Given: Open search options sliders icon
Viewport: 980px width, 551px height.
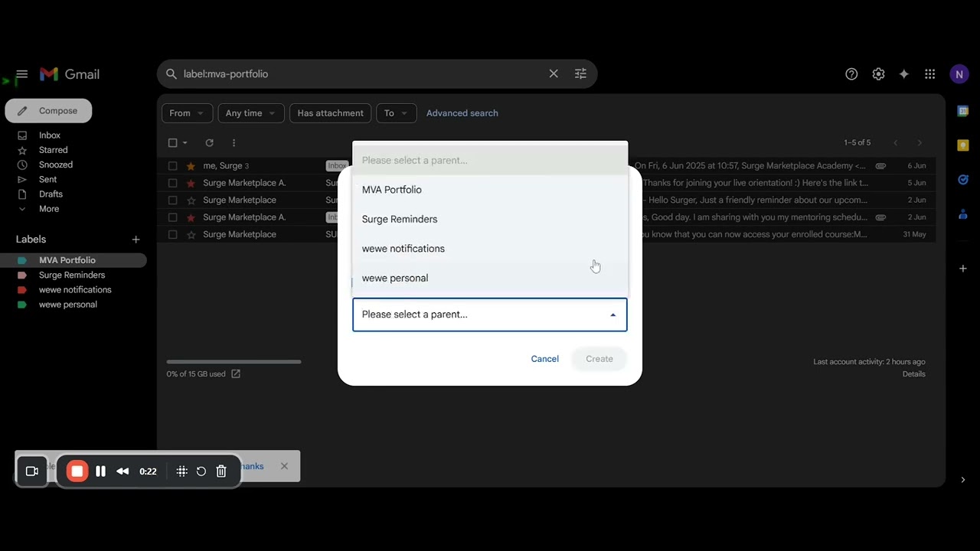Looking at the screenshot, I should [580, 74].
